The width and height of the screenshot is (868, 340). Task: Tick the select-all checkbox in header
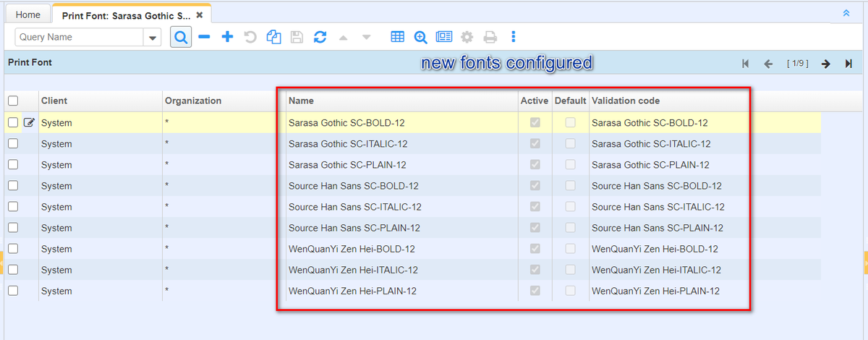point(13,101)
